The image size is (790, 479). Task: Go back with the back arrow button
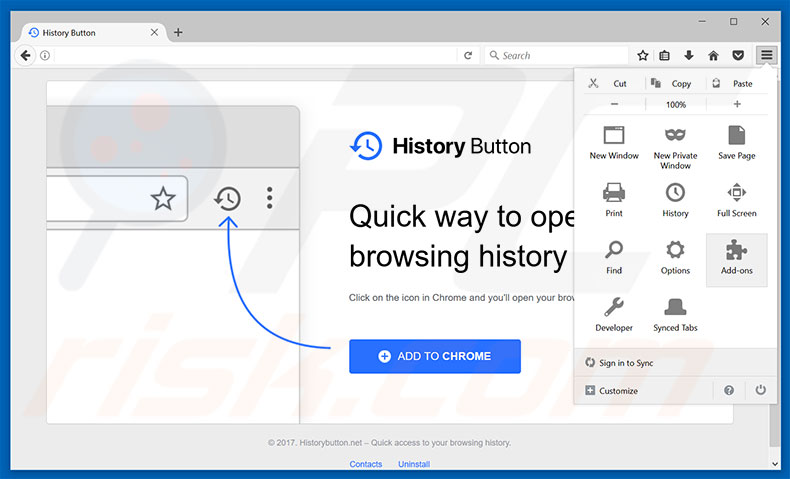pos(25,55)
